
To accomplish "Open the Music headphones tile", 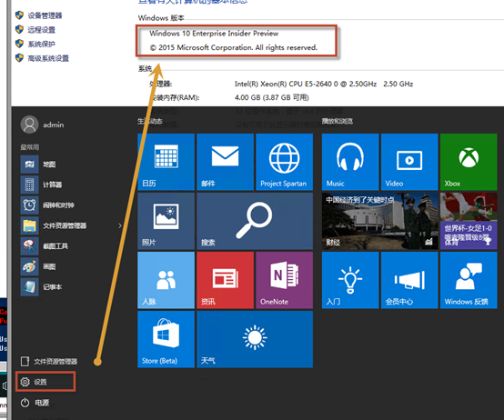I will click(350, 162).
